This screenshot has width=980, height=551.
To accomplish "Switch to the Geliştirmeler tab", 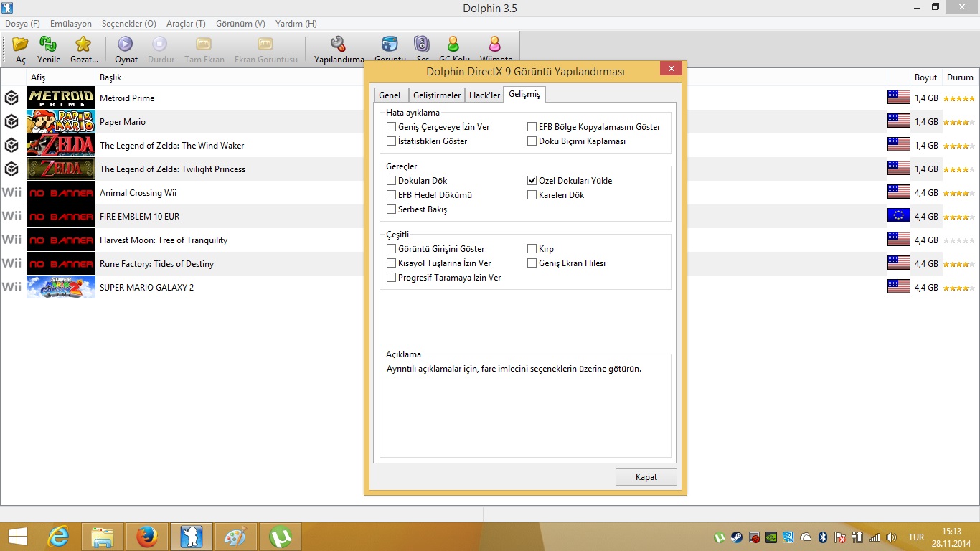I will (437, 95).
